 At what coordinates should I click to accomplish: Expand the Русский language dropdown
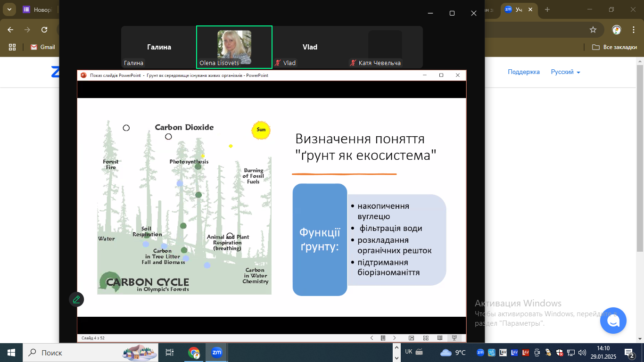click(x=565, y=72)
